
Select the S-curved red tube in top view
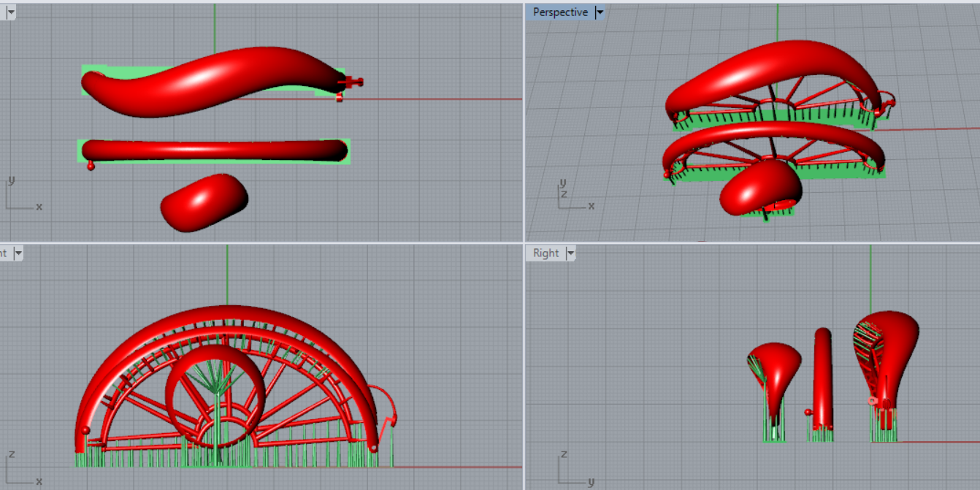click(212, 80)
